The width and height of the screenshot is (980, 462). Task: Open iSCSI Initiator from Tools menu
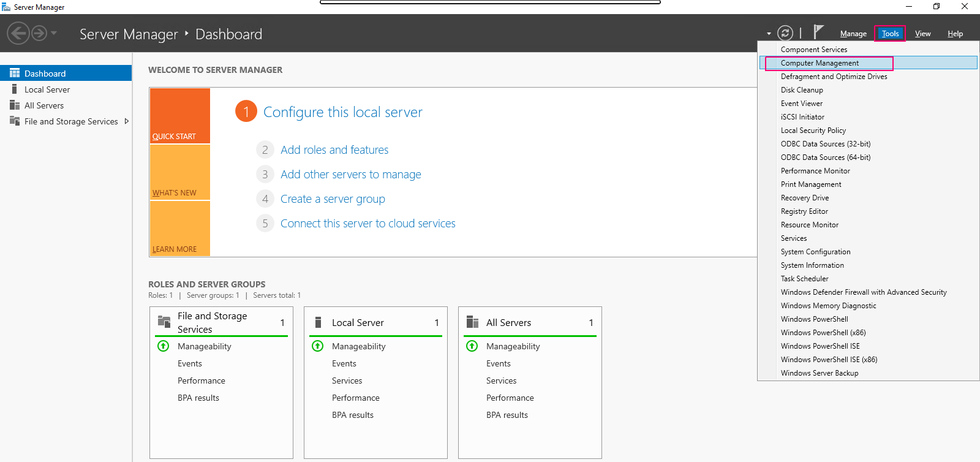click(x=868, y=117)
